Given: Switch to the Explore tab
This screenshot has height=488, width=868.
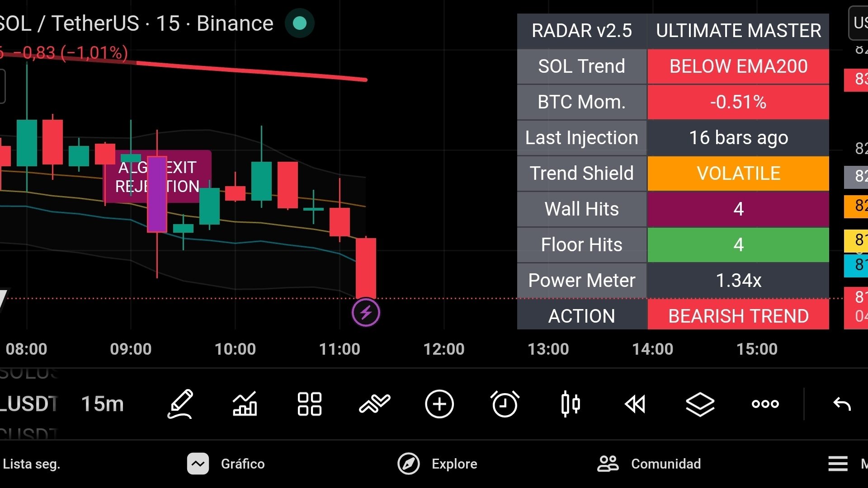Looking at the screenshot, I should 437,464.
